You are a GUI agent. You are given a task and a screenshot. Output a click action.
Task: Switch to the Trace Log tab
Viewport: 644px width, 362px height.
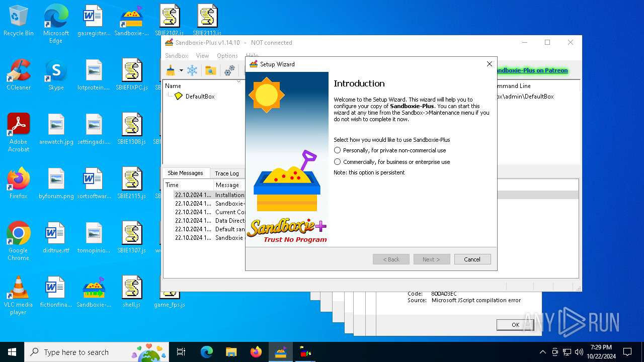(x=227, y=173)
